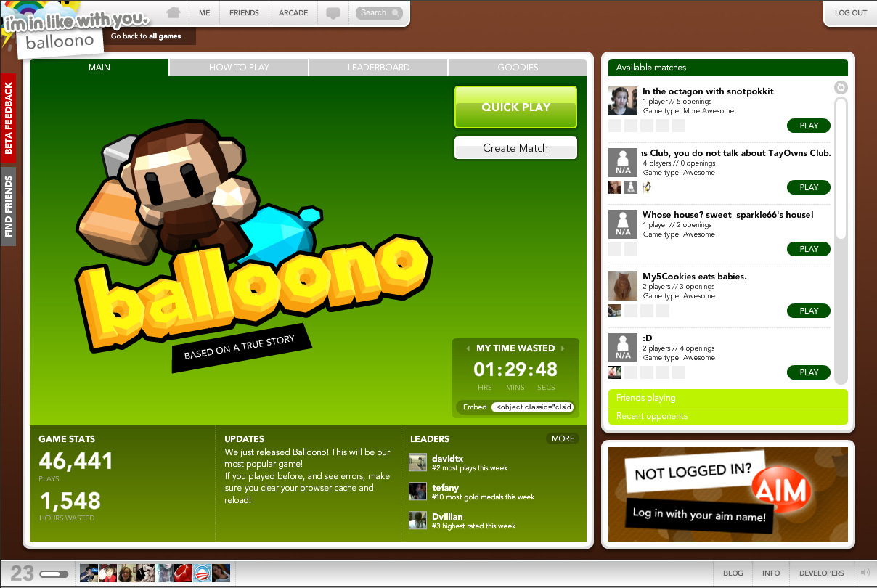877x588 pixels.
Task: Open the Find Friends side tab
Action: (8, 207)
